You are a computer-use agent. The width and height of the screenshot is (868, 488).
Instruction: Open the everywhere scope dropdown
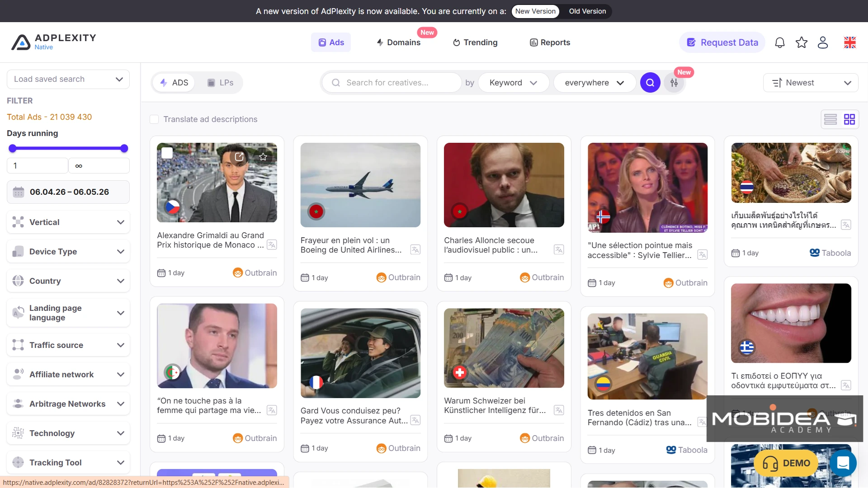coord(594,83)
